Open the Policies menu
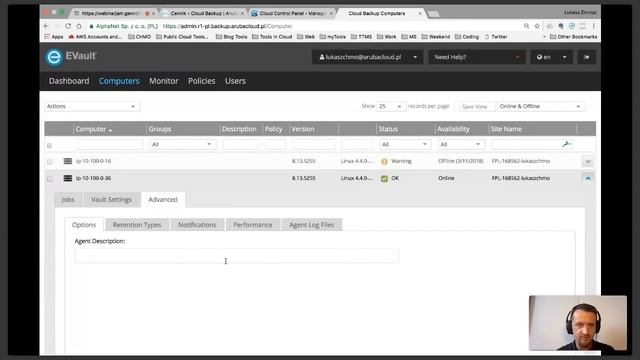The width and height of the screenshot is (640, 360). (x=202, y=81)
